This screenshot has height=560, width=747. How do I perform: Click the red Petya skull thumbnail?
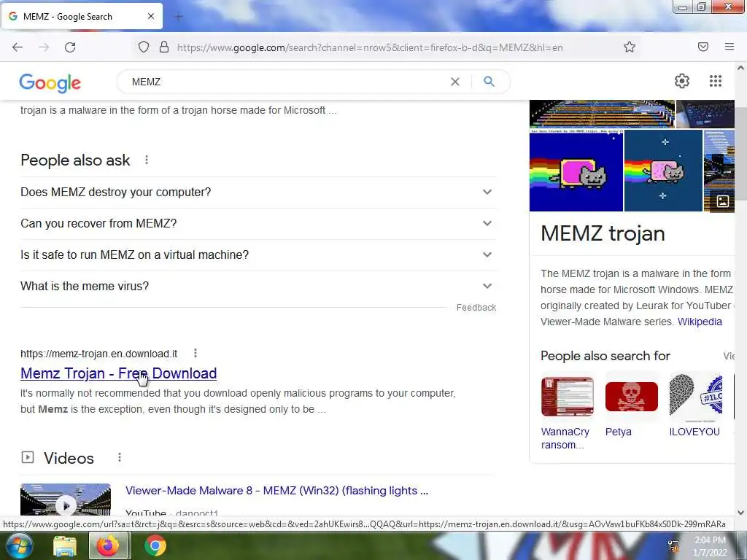pos(631,397)
